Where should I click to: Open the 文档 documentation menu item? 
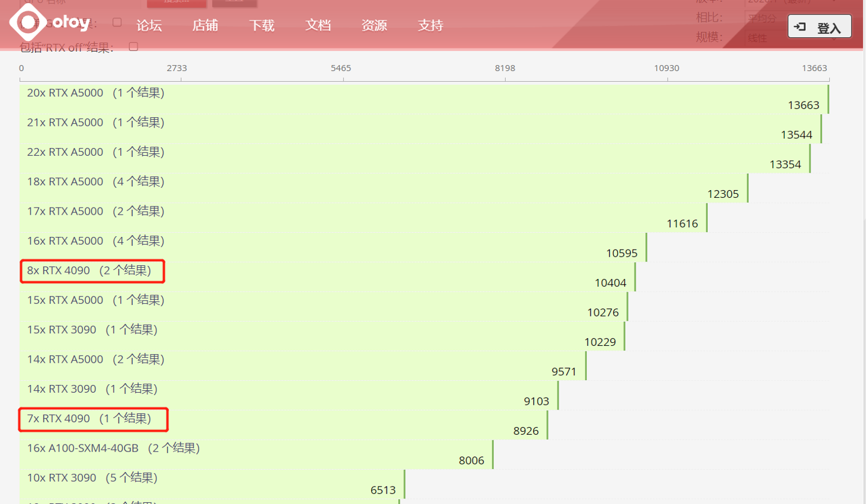tap(318, 25)
